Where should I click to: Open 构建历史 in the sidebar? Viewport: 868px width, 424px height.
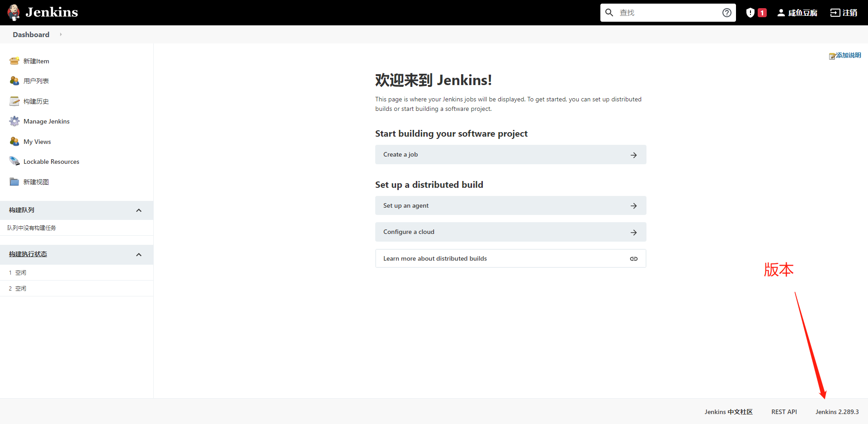36,101
